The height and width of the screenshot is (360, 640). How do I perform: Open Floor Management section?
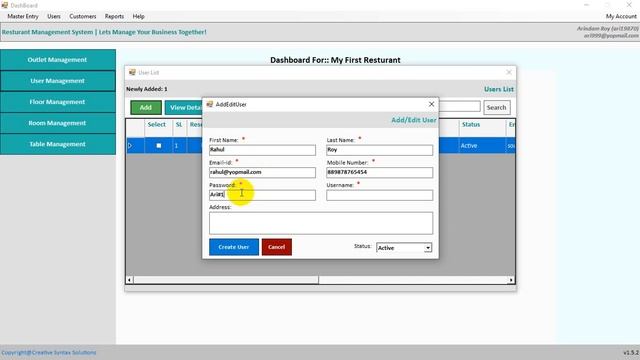tap(58, 102)
